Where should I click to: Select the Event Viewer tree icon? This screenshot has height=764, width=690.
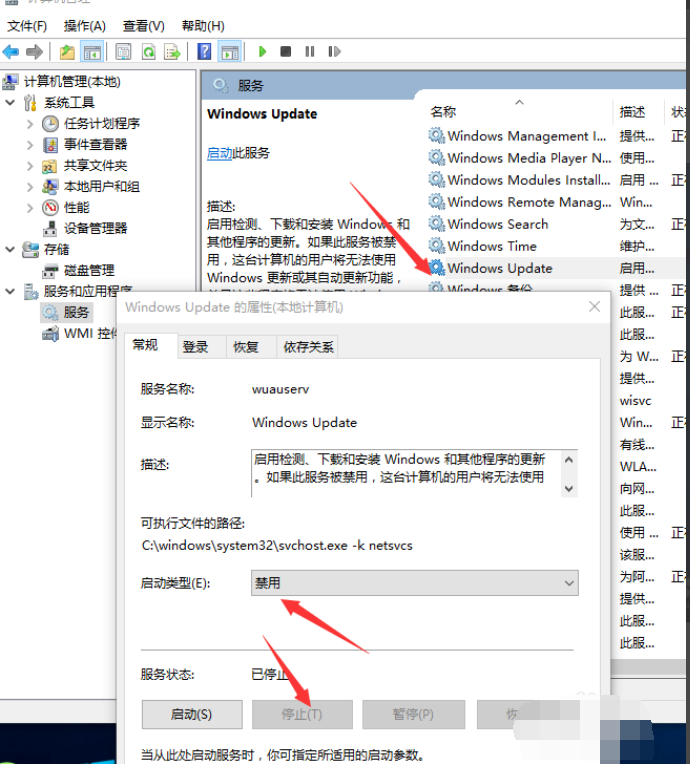coord(50,145)
